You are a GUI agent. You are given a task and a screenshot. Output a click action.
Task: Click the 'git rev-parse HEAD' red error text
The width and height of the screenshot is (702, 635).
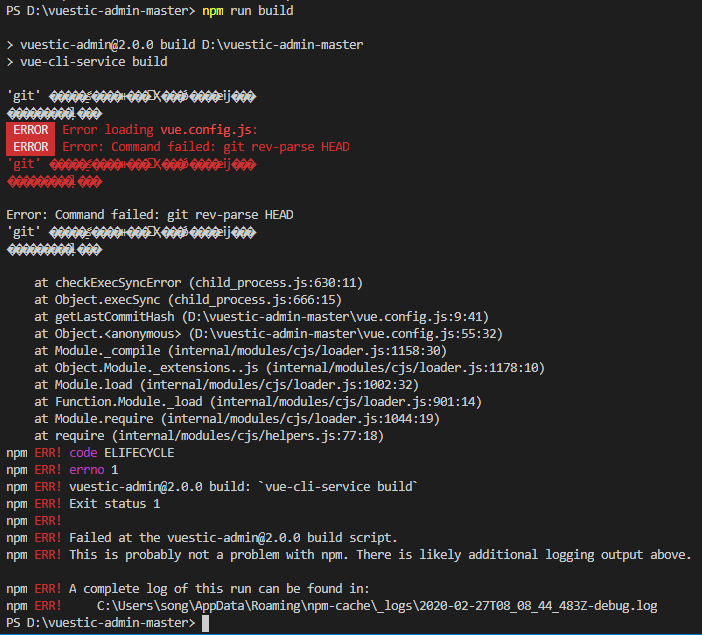(x=291, y=147)
